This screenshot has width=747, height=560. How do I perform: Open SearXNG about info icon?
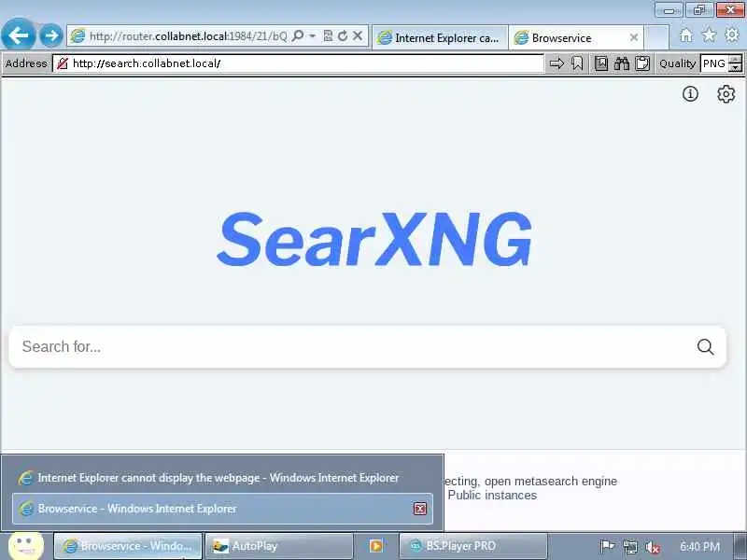click(690, 94)
